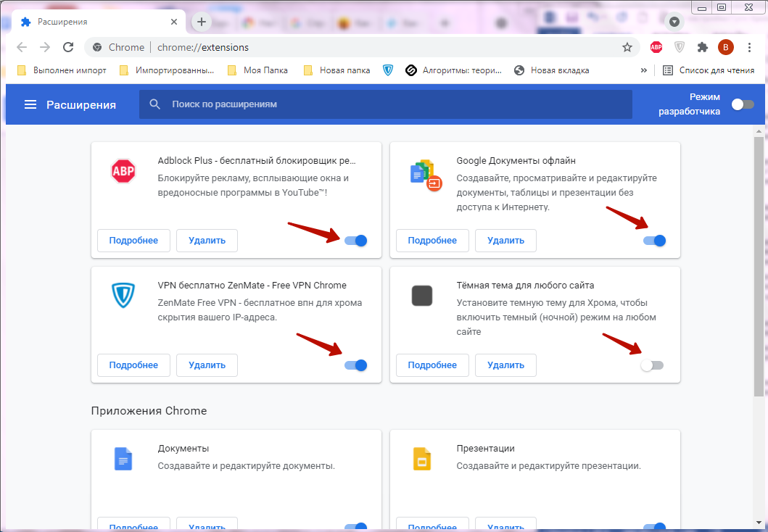Reload the extensions page

pyautogui.click(x=68, y=47)
